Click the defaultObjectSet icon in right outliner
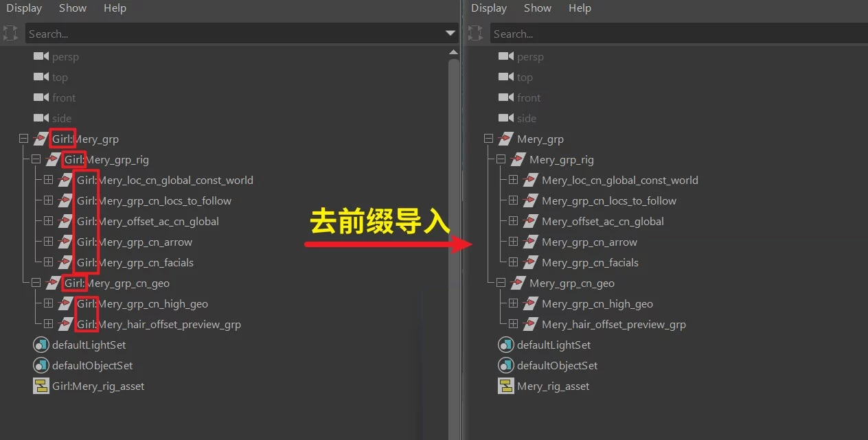The image size is (868, 440). pos(506,365)
